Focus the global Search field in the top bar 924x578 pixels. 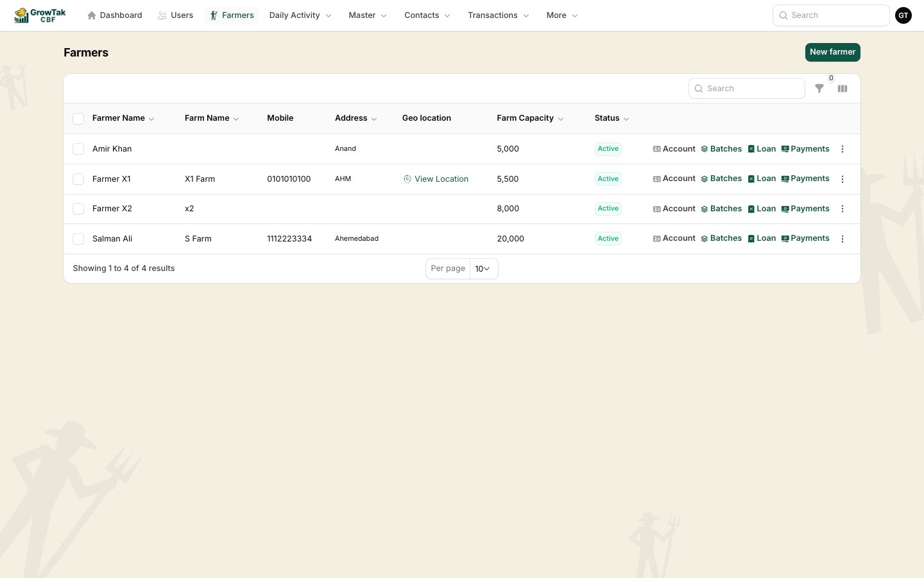[x=831, y=15]
